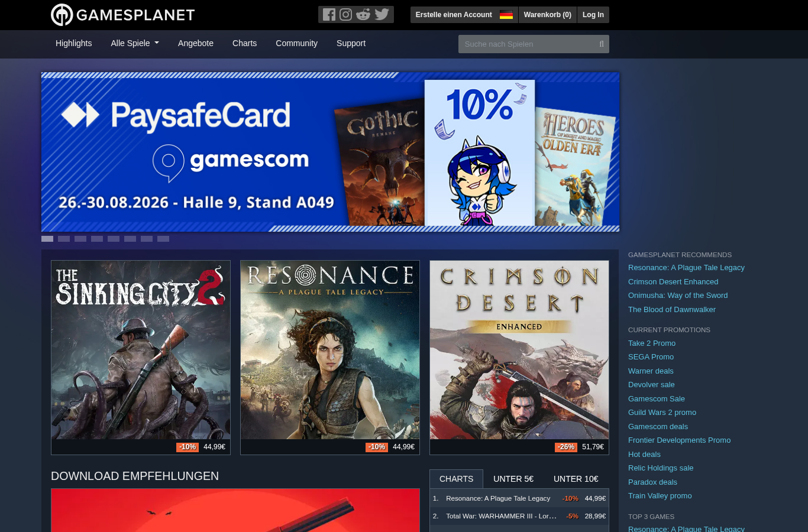The height and width of the screenshot is (532, 808).
Task: Open the Devolver sale link
Action: [651, 385]
